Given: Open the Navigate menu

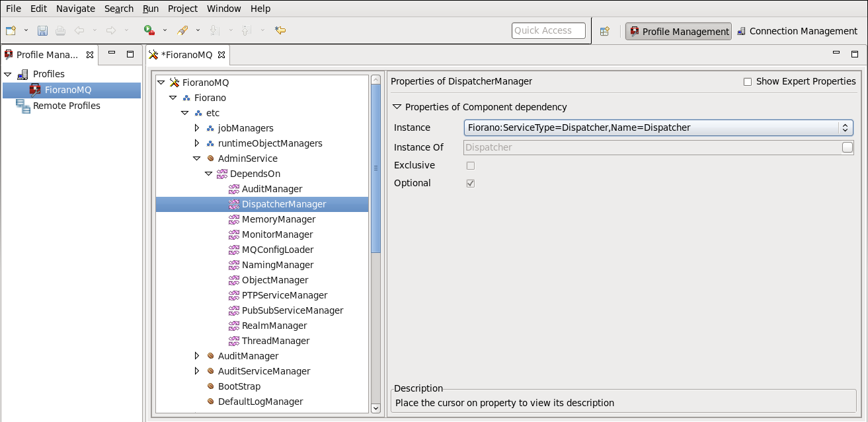Looking at the screenshot, I should 75,9.
